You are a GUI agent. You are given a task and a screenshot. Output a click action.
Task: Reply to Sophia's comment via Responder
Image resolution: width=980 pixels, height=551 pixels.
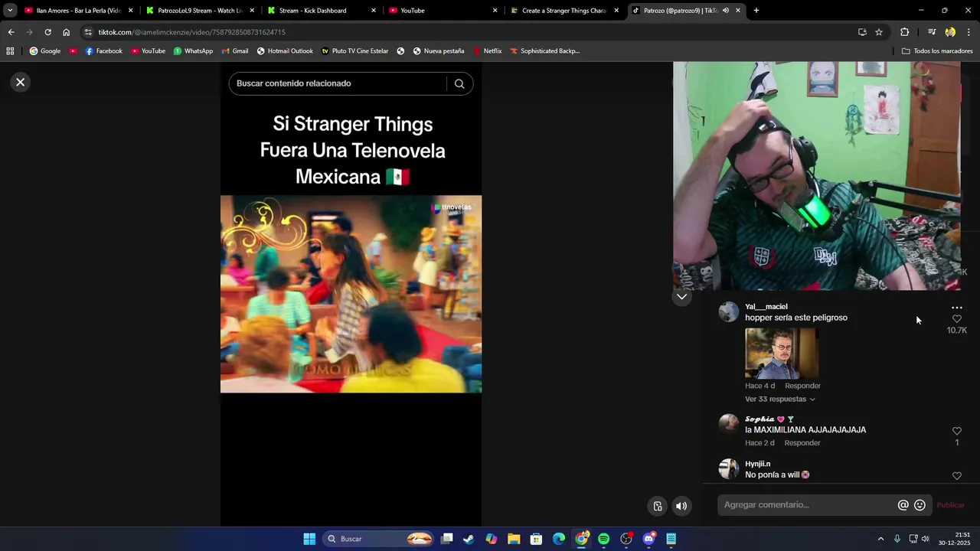point(802,443)
